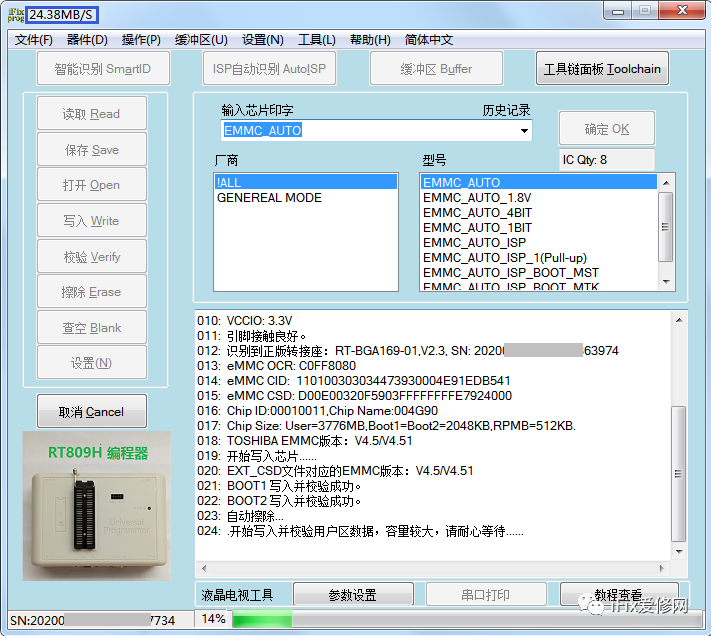Click log line 014 eMMC CID

pyautogui.click(x=354, y=380)
